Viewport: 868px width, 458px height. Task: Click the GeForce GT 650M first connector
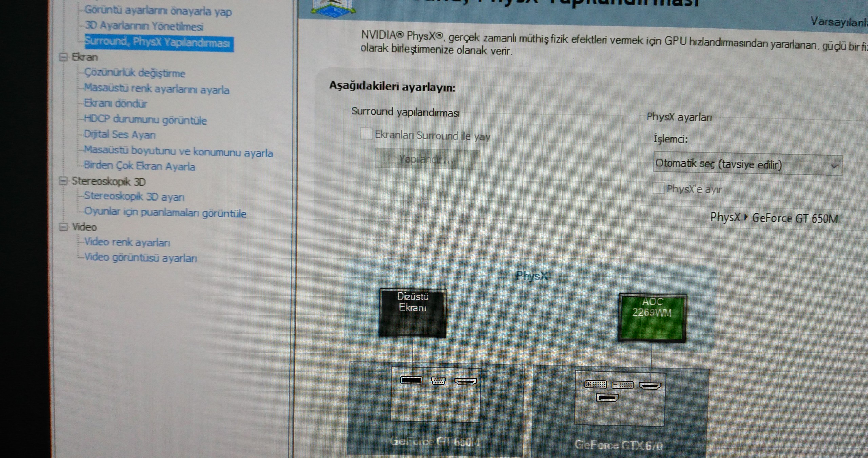(411, 380)
